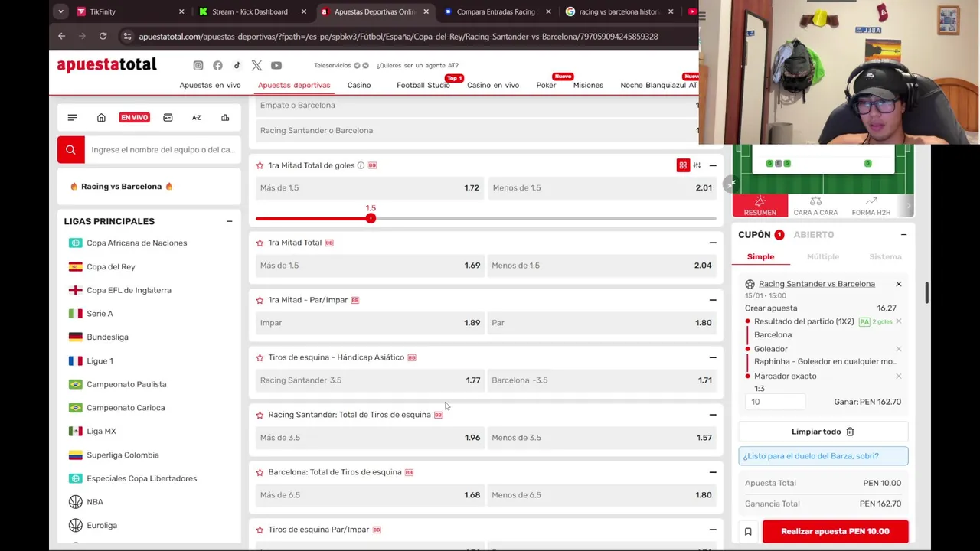Bet on Barcelona -3.5 at 1.71
Image resolution: width=980 pixels, height=551 pixels.
602,380
